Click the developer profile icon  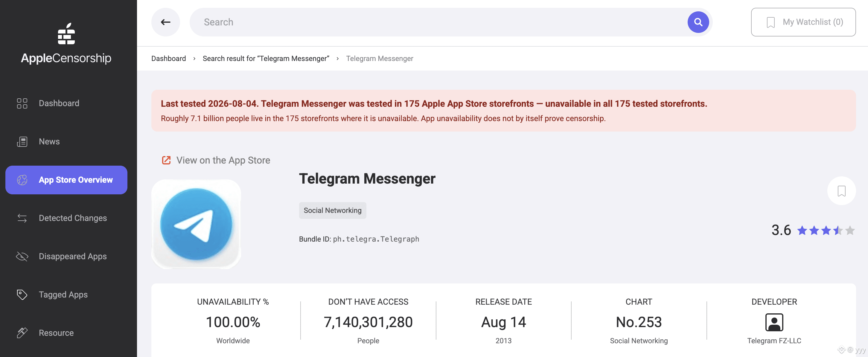774,322
